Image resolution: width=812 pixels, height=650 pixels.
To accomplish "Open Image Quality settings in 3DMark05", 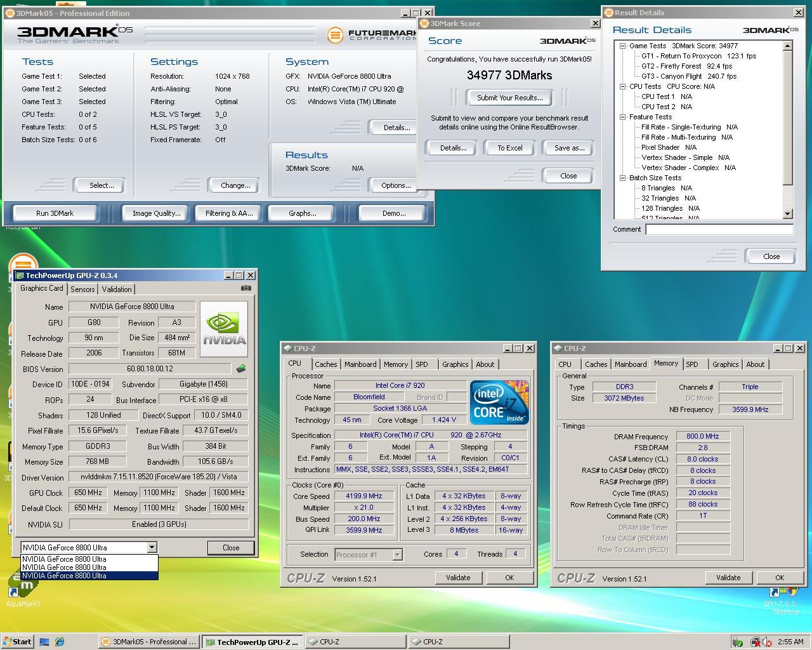I will [157, 213].
